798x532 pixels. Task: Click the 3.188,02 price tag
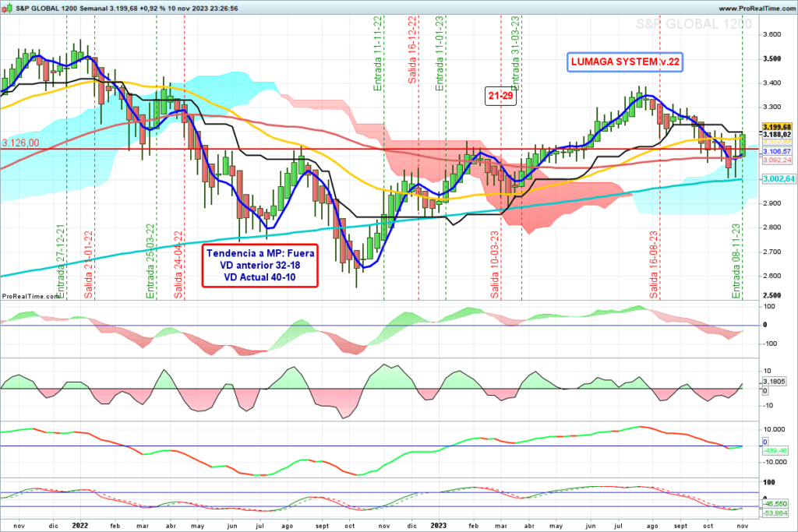coord(777,134)
